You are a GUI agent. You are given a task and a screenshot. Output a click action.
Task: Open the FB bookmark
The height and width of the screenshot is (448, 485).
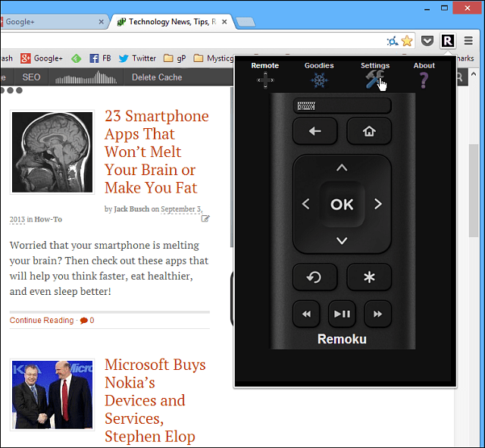[100, 58]
